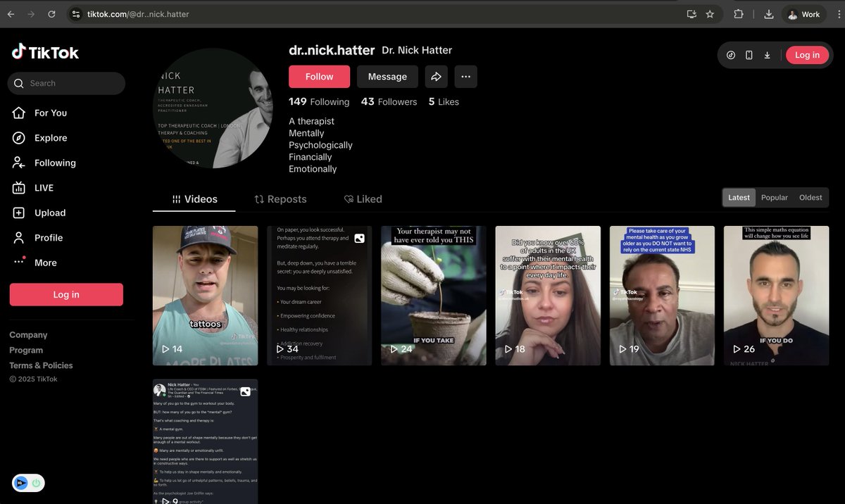Screen dimensions: 845x504
Task: Click the '© 2025 TikTok' footer text
Action: click(33, 379)
